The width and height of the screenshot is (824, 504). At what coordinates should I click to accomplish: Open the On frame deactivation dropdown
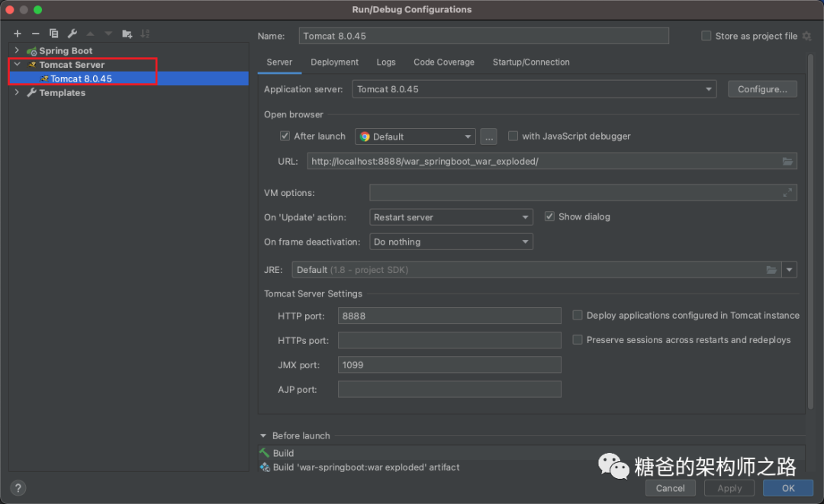coord(451,242)
